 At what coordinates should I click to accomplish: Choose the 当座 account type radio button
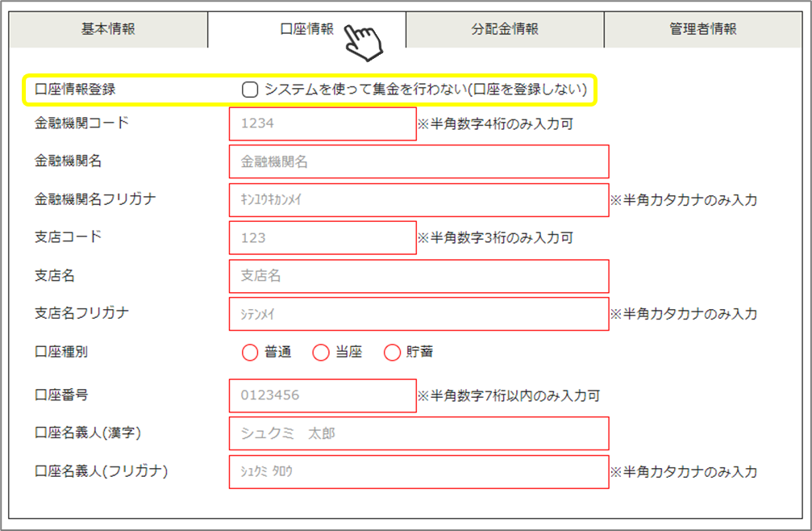321,353
